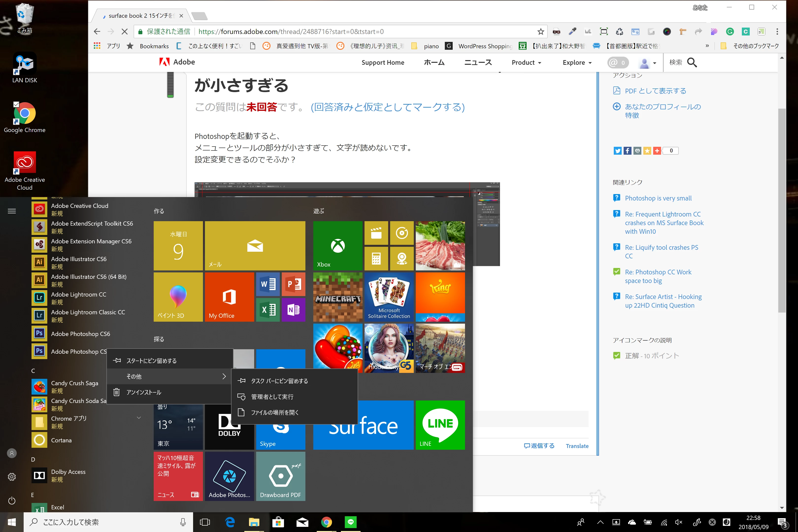798x532 pixels.
Task: Choose アンインストール in context menu
Action: pos(144,392)
